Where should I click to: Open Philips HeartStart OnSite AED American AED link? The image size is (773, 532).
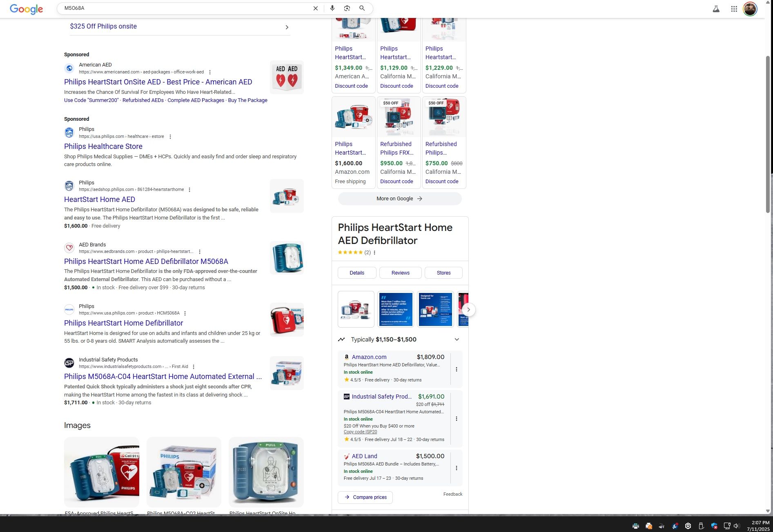[x=158, y=82]
